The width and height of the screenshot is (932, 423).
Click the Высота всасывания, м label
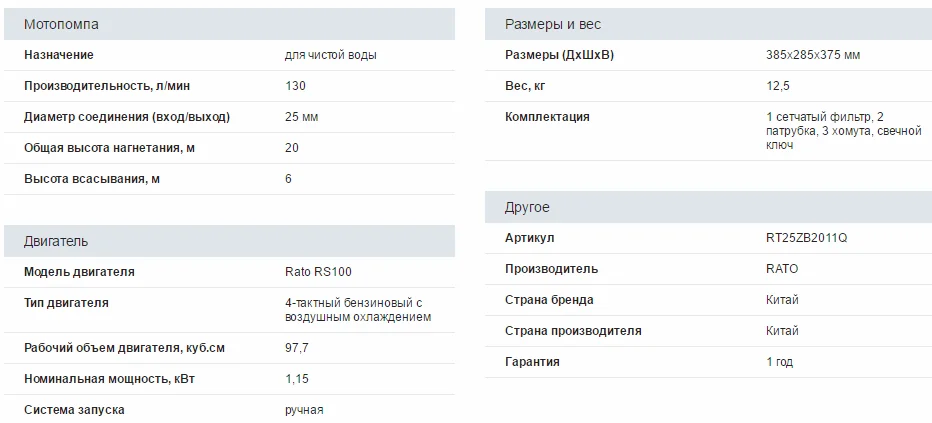(92, 179)
